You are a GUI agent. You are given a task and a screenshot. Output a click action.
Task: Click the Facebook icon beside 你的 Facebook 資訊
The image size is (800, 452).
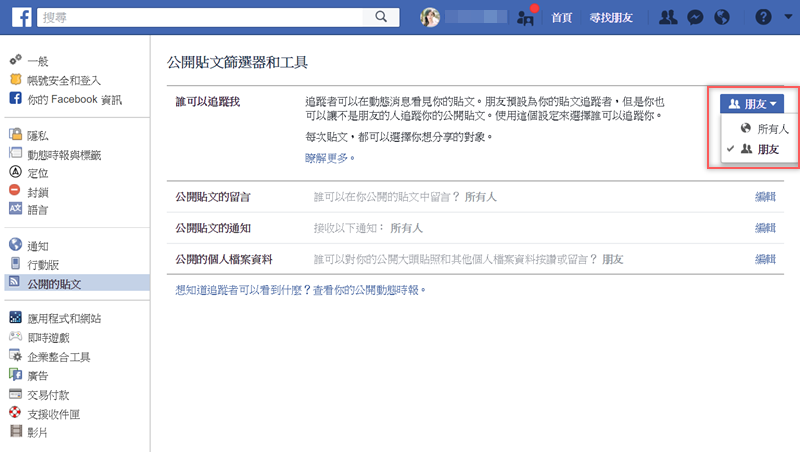(15, 98)
